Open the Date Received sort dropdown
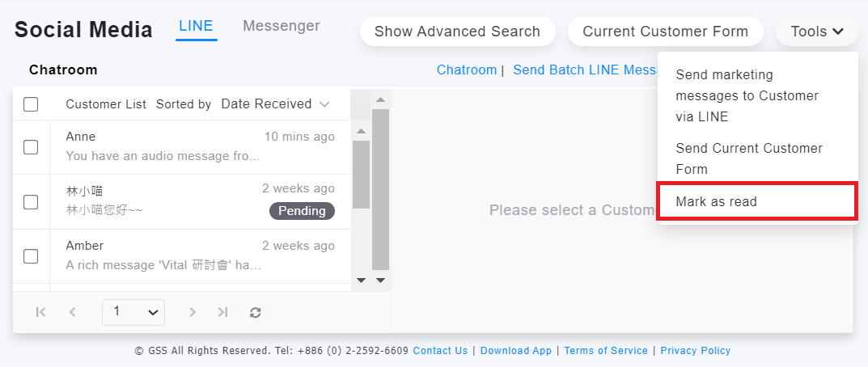 point(275,103)
